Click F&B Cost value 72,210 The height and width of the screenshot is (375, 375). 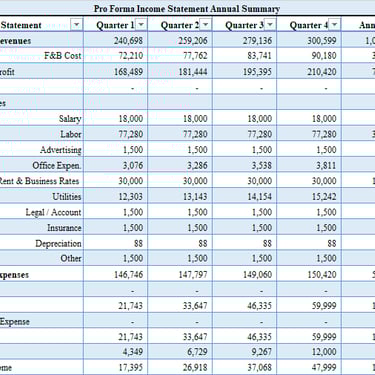(131, 56)
